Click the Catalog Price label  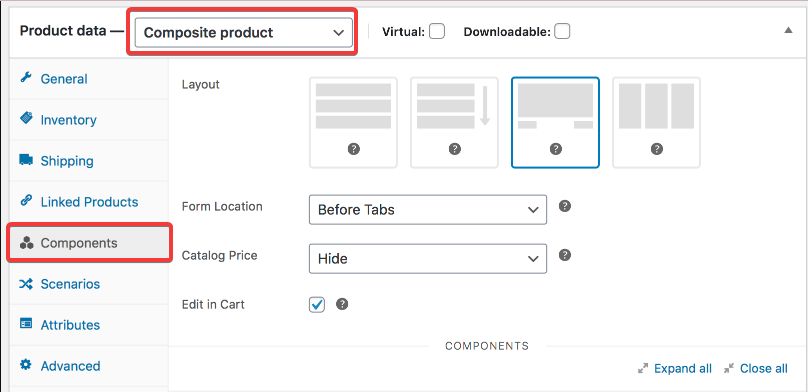[x=220, y=255]
